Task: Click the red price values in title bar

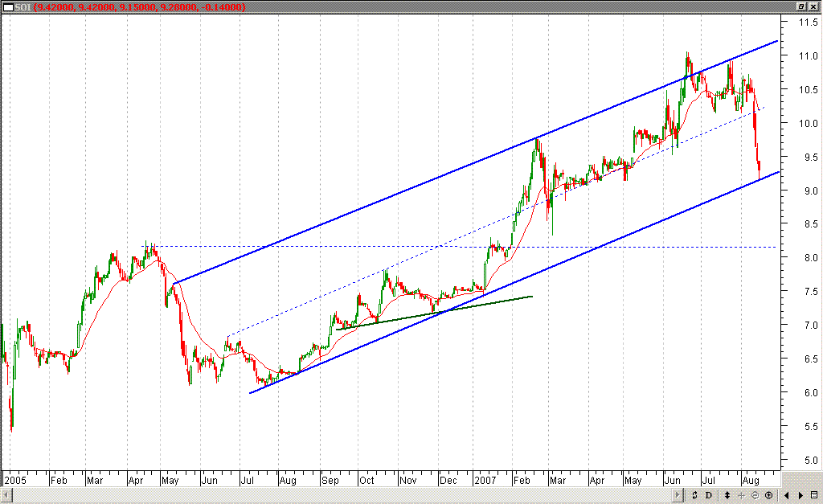Action: (x=139, y=6)
